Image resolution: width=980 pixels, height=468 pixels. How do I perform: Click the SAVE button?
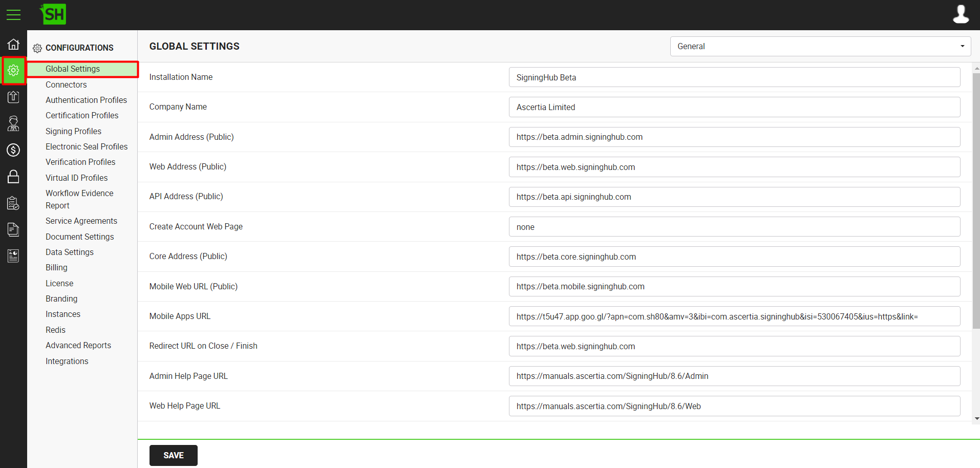coord(173,455)
